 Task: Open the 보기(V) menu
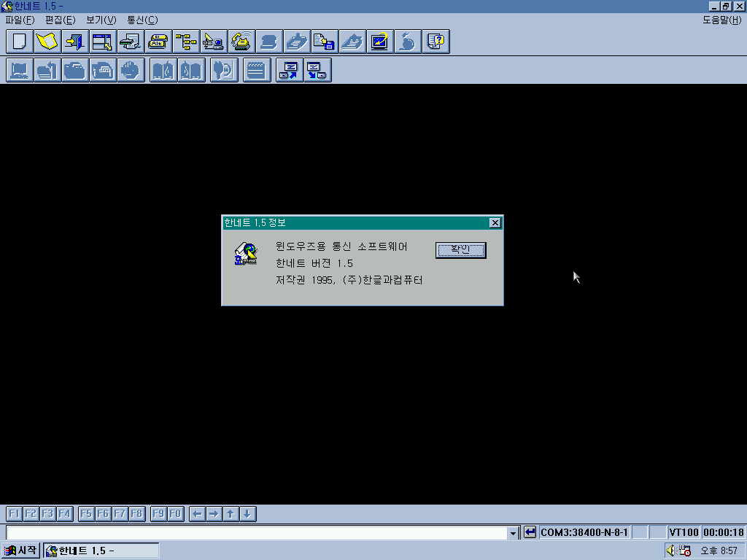(x=101, y=20)
